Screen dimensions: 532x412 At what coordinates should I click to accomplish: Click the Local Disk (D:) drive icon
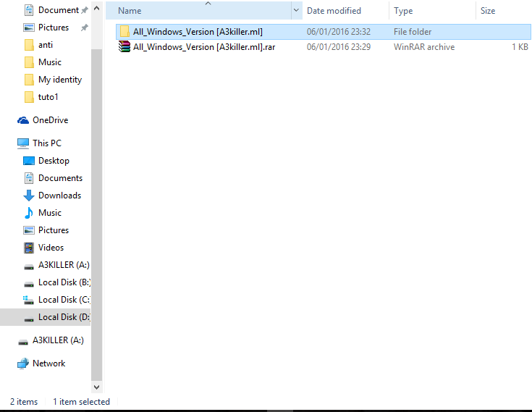[x=29, y=319]
